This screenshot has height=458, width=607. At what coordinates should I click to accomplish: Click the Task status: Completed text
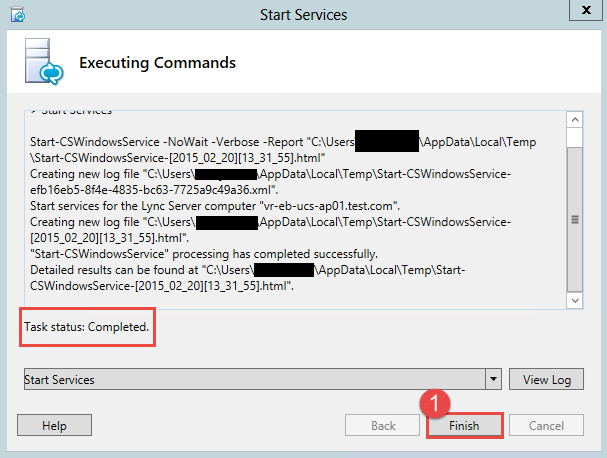pos(88,328)
